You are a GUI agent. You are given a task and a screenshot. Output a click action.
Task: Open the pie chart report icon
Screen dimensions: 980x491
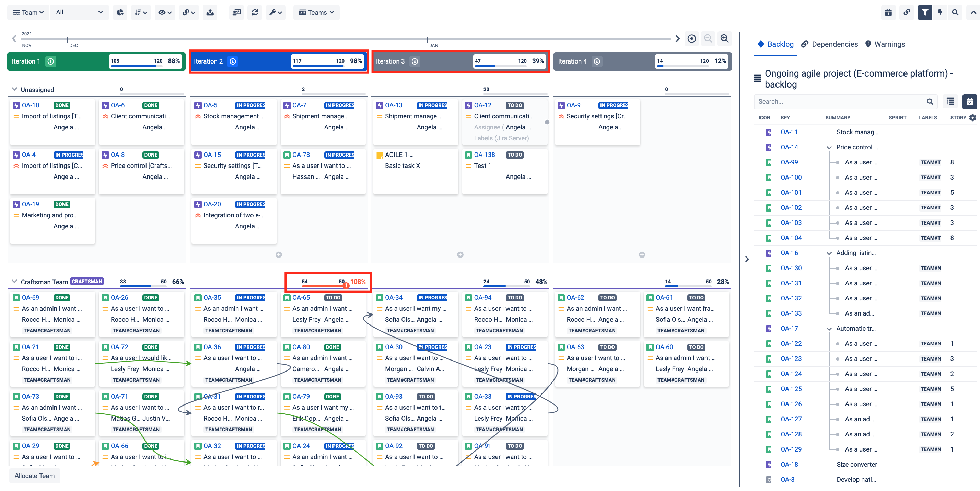[120, 12]
